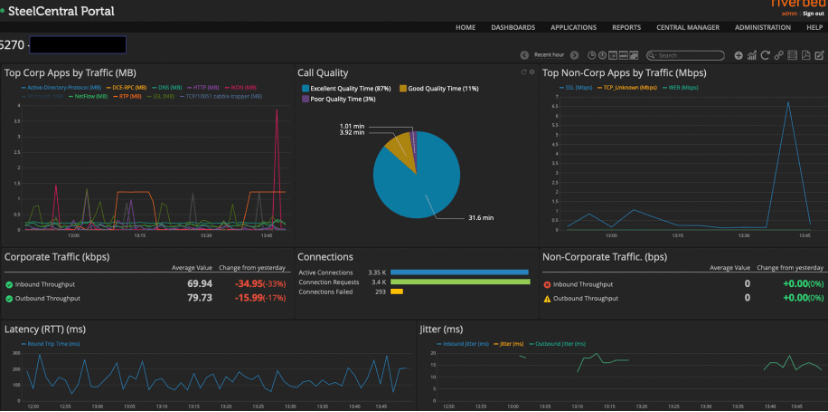Click the admin user link

pos(789,14)
